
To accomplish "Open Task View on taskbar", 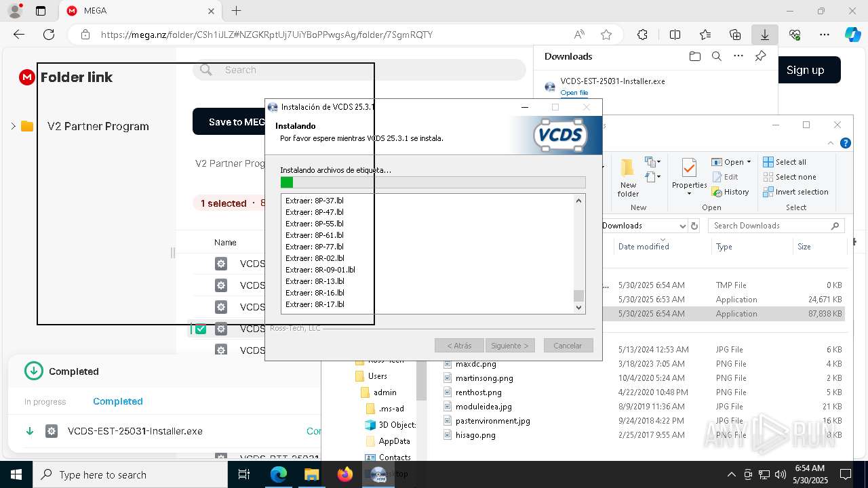I will [x=244, y=474].
